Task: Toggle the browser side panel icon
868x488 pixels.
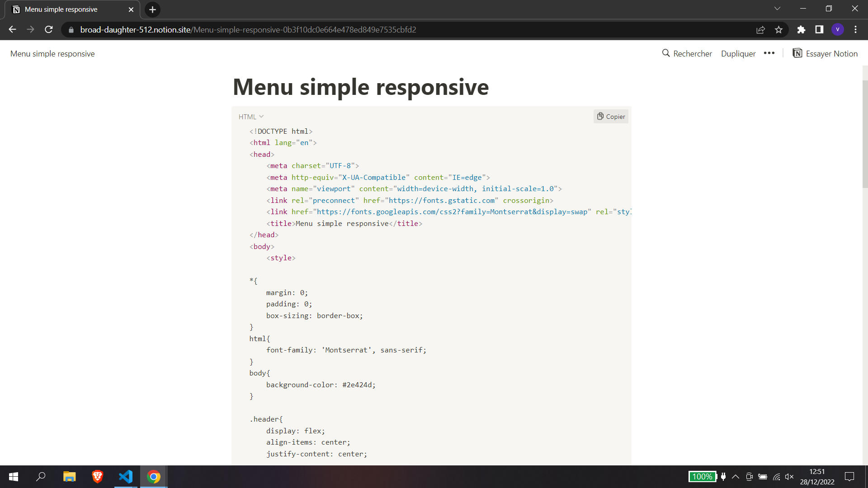Action: pyautogui.click(x=819, y=29)
